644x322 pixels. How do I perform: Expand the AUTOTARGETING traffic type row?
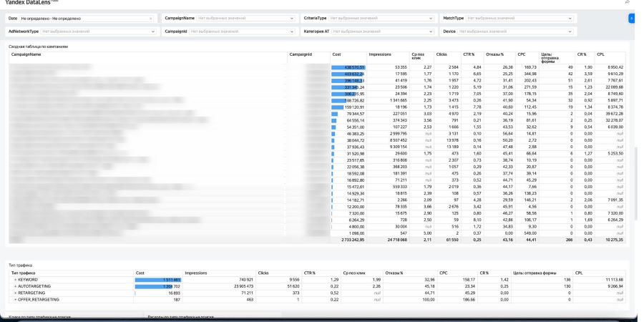pyautogui.click(x=15, y=286)
